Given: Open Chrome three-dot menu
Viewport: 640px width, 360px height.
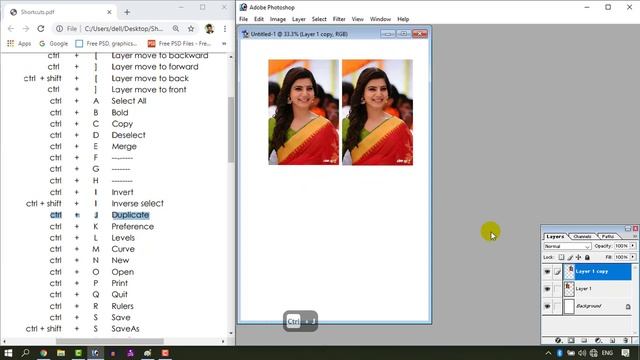Looking at the screenshot, I should pos(224,29).
